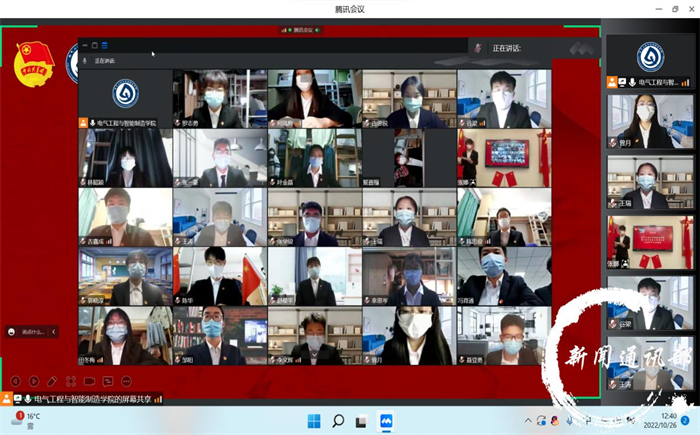Image resolution: width=700 pixels, height=435 pixels.
Task: Open Task View on the taskbar
Action: 362,421
